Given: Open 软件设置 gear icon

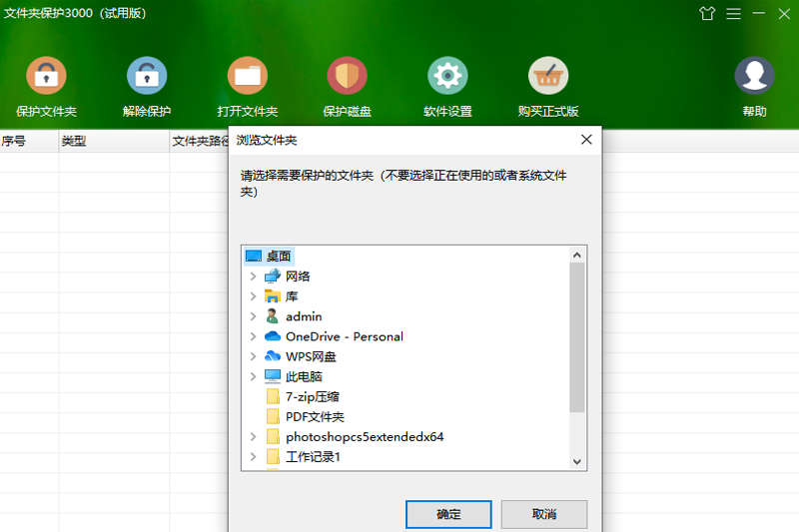Looking at the screenshot, I should point(447,76).
